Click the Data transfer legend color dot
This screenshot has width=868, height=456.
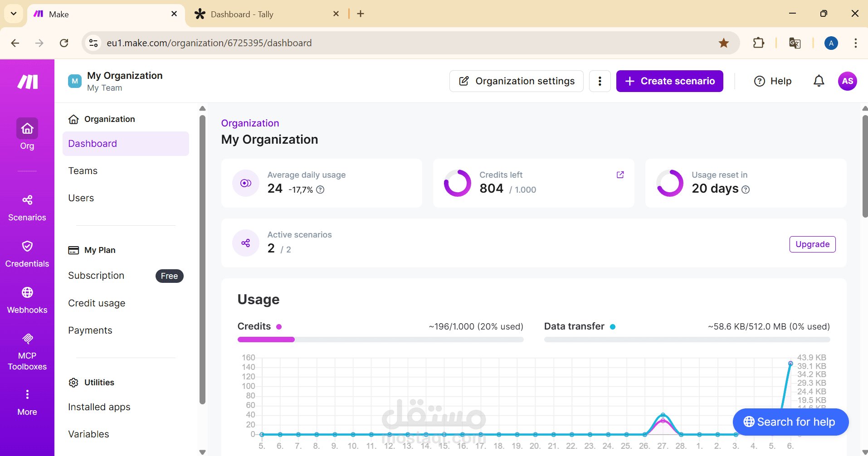click(613, 327)
